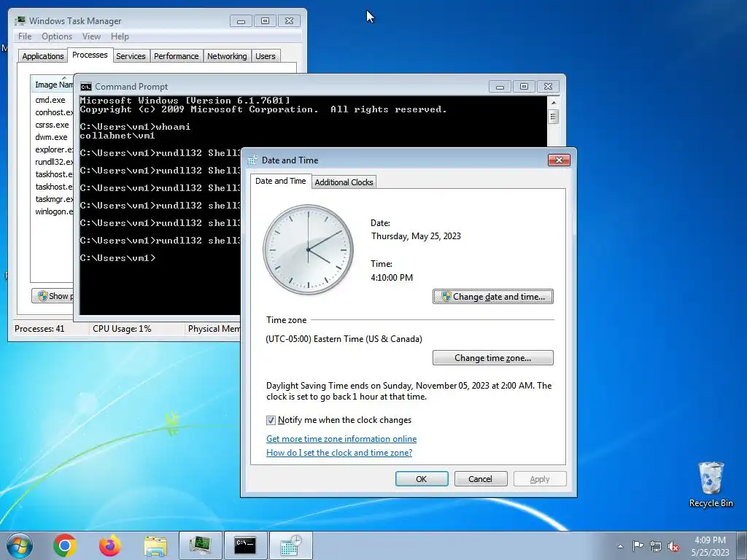Switch to Services tab in Task Manager

pyautogui.click(x=131, y=55)
